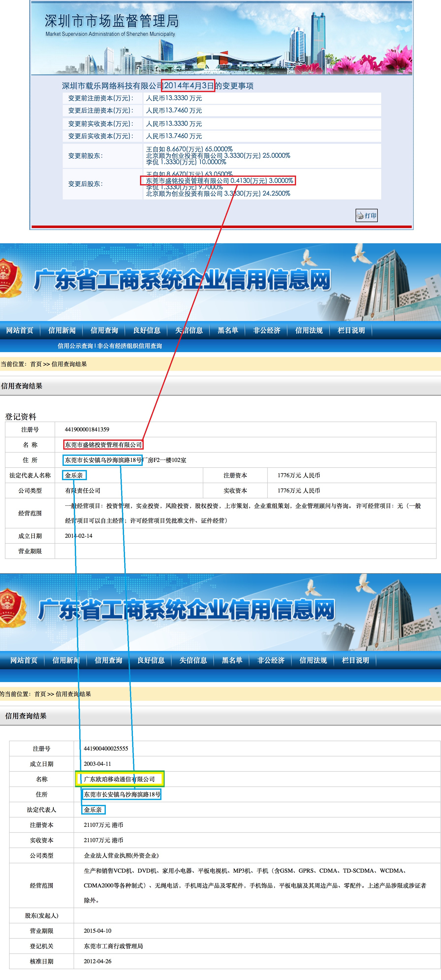Screen dimensions: 441x980
Task: Open 失信信息 in the nav bar above 信用公示查询
Action: tap(189, 330)
